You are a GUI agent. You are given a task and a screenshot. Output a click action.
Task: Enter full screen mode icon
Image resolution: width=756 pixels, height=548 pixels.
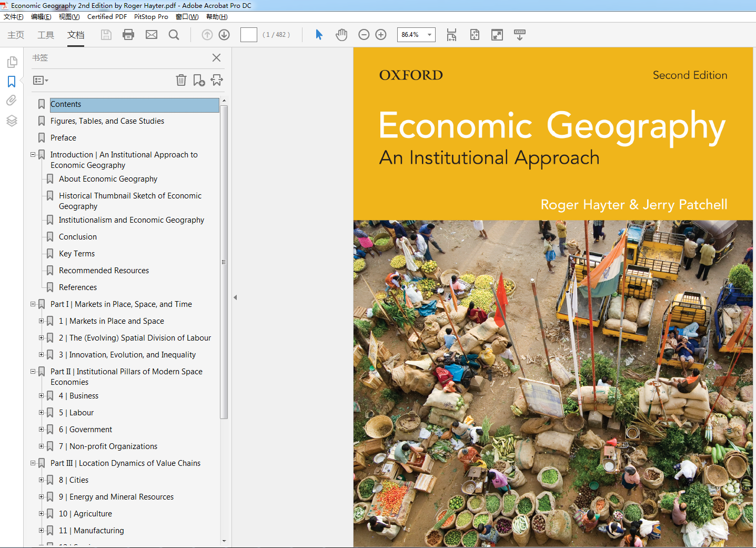(497, 35)
